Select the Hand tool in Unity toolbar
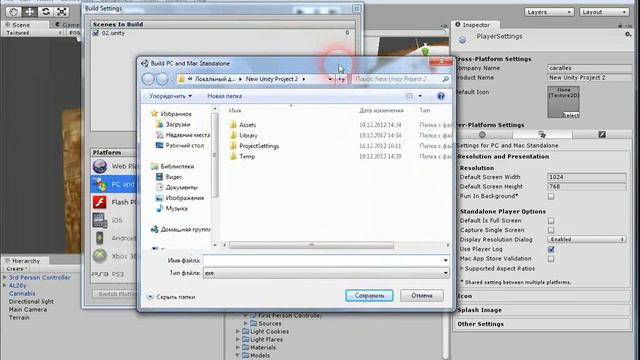Screen dimensions: 640x360 (x=13, y=12)
